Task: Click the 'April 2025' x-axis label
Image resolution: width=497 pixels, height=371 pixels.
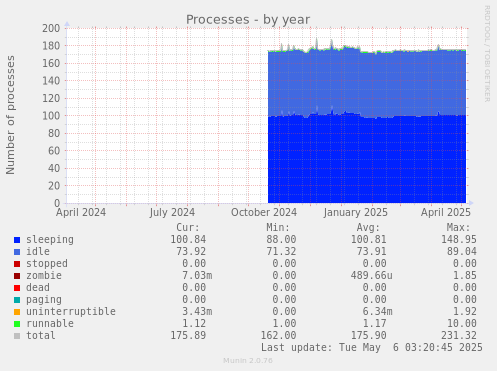Action: tap(446, 213)
